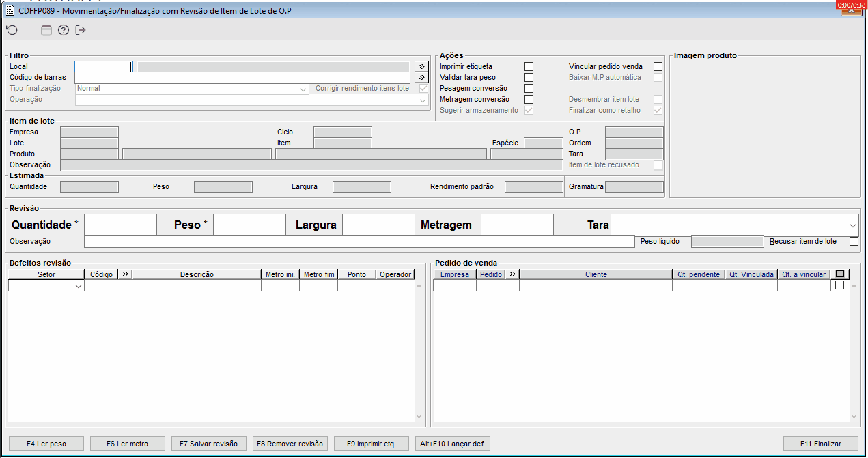Click F6 Ler metro button
This screenshot has width=868, height=458.
point(127,444)
